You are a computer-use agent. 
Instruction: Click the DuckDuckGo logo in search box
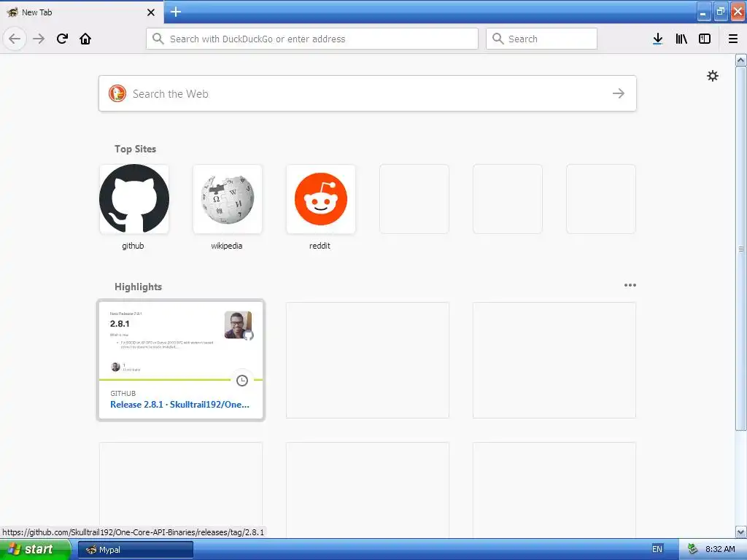point(117,93)
